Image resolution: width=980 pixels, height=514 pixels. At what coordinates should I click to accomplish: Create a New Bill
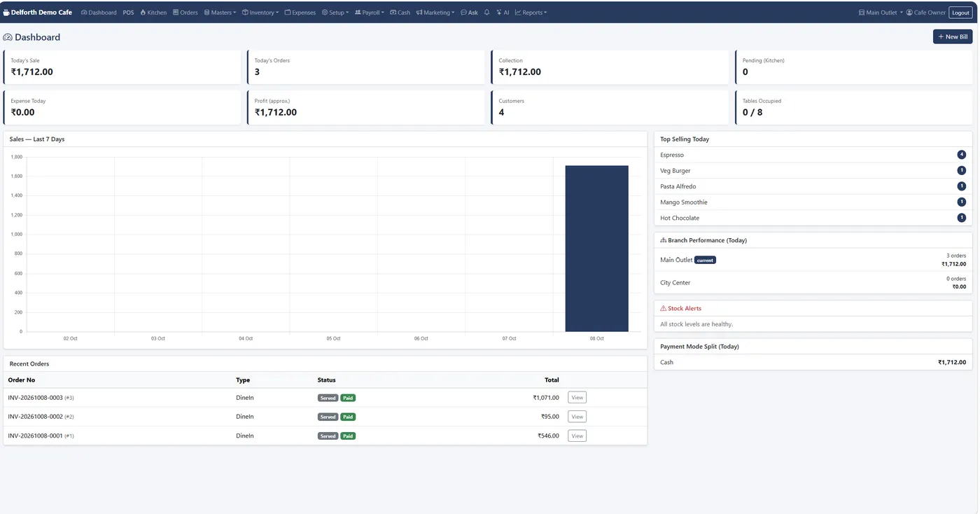953,36
